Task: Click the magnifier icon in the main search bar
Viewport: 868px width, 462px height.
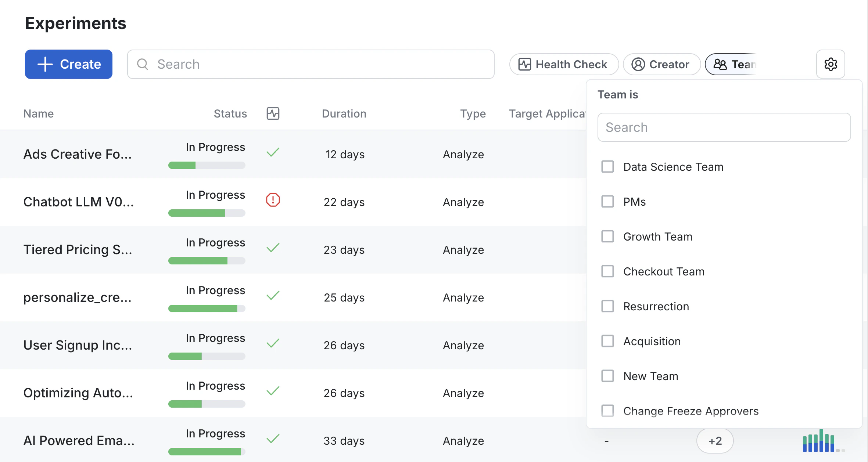Action: (143, 64)
